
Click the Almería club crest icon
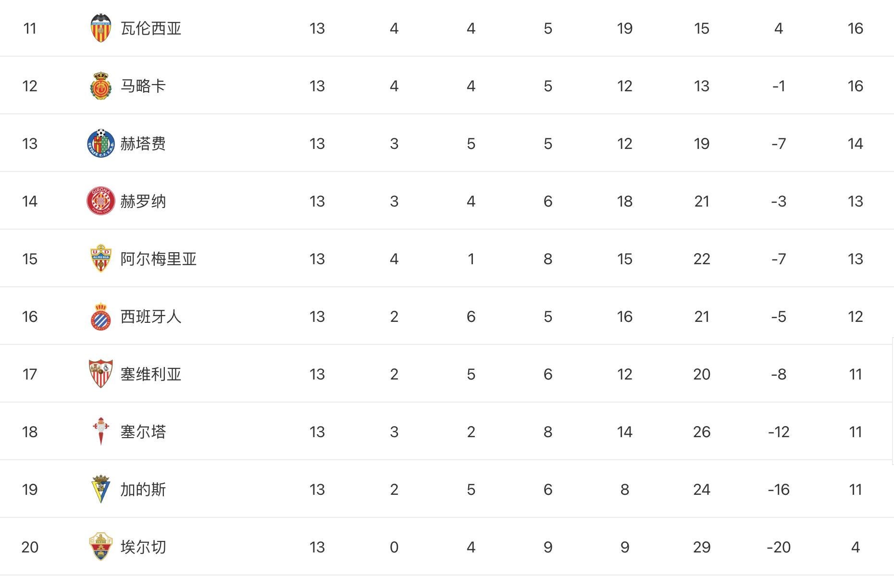(101, 258)
